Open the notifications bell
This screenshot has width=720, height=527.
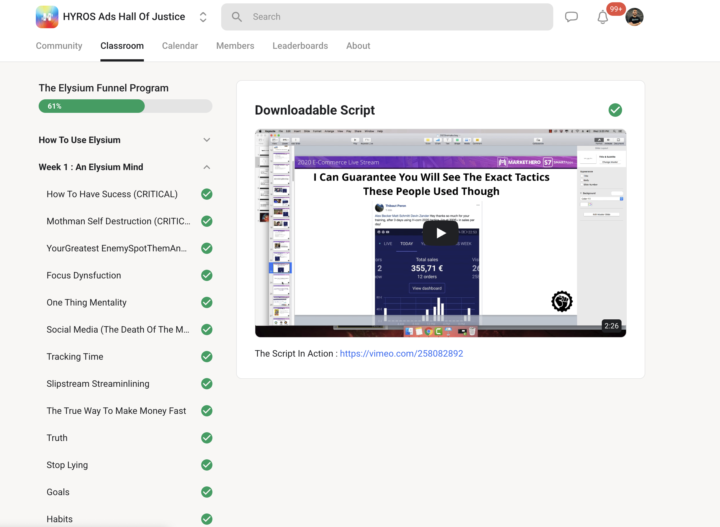(x=602, y=17)
